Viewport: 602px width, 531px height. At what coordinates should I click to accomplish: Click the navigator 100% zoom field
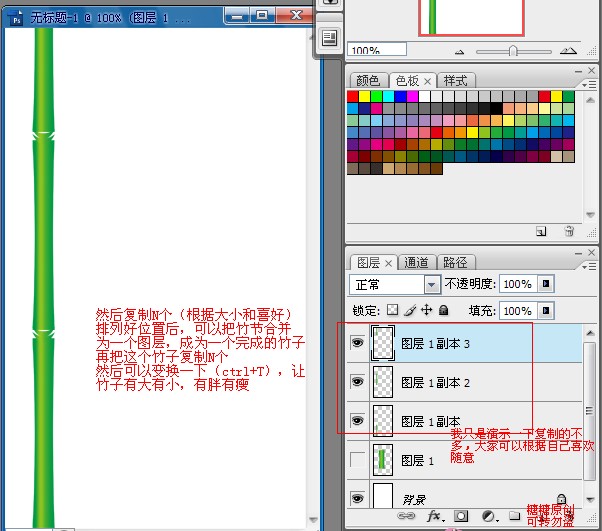377,50
